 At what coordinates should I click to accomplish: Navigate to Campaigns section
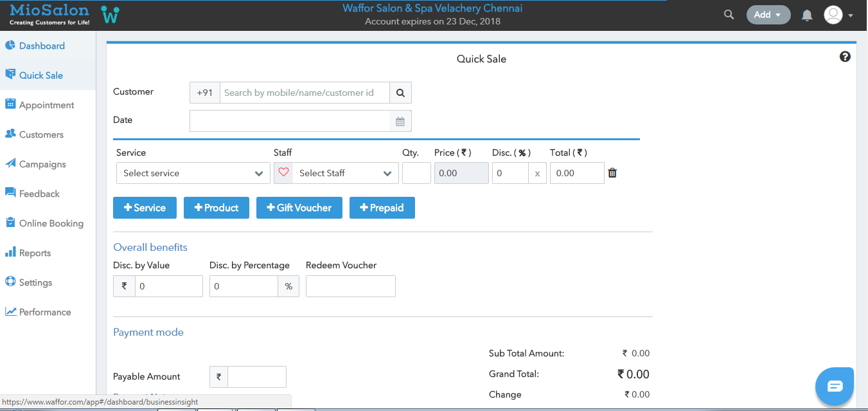(42, 164)
